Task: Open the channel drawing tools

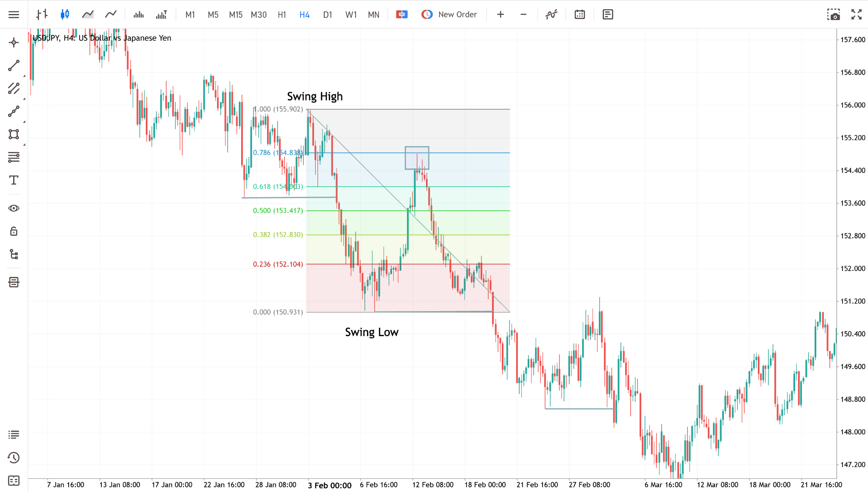Action: pyautogui.click(x=14, y=88)
